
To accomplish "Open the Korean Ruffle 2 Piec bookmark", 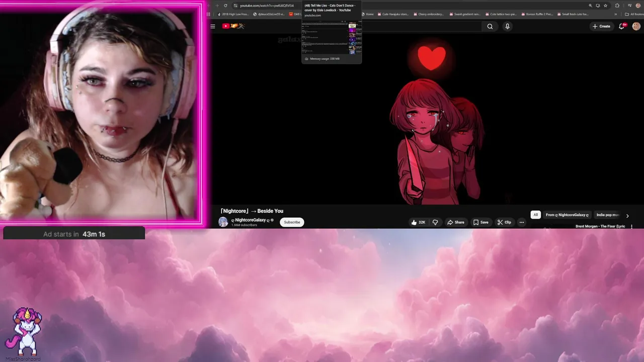I will coord(537,14).
